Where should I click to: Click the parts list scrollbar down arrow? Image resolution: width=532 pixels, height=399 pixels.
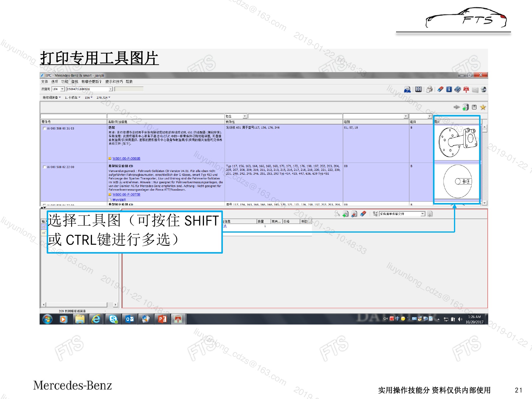pos(484,203)
